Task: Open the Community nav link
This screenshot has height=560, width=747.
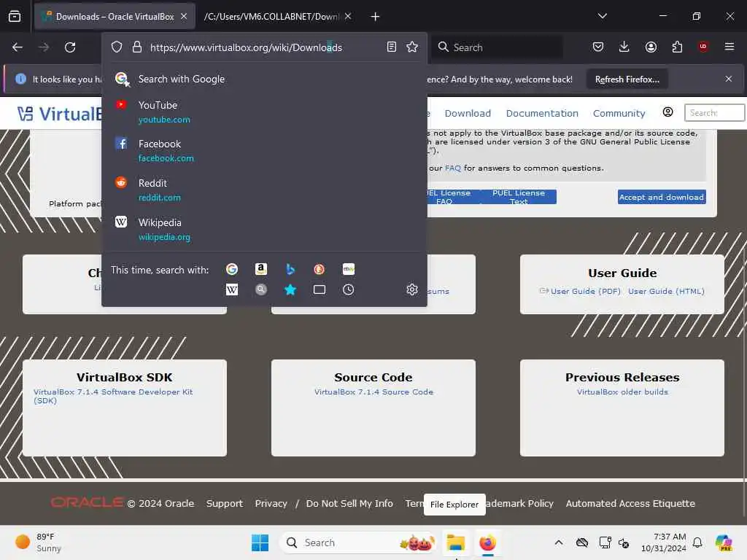Action: pos(619,113)
